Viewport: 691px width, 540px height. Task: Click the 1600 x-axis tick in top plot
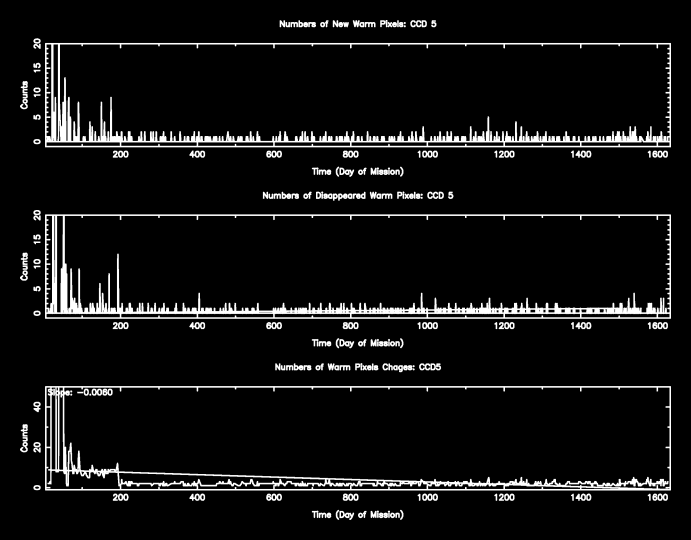point(657,155)
